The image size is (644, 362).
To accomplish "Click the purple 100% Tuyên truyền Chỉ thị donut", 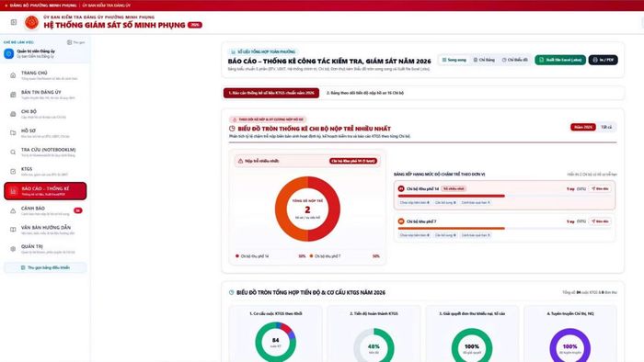I will (x=570, y=346).
